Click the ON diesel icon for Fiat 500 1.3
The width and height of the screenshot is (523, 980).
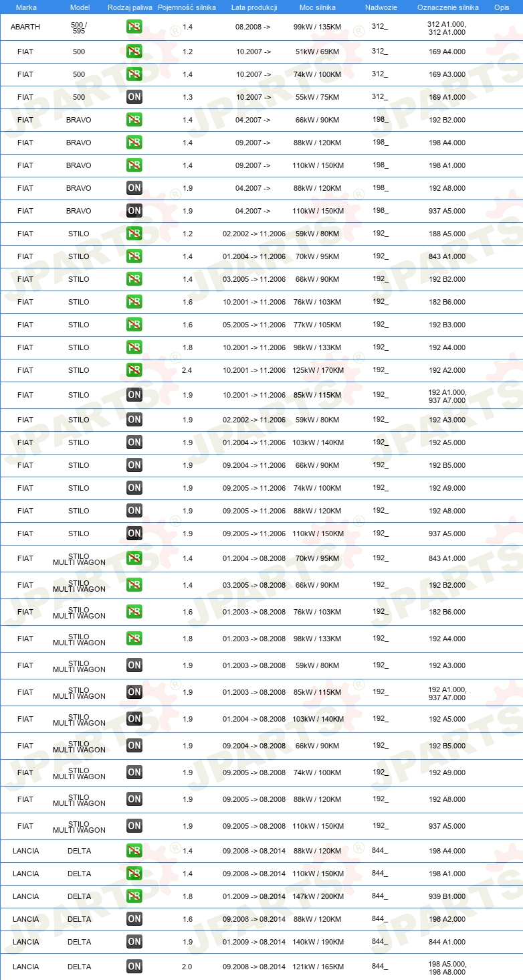[x=134, y=97]
